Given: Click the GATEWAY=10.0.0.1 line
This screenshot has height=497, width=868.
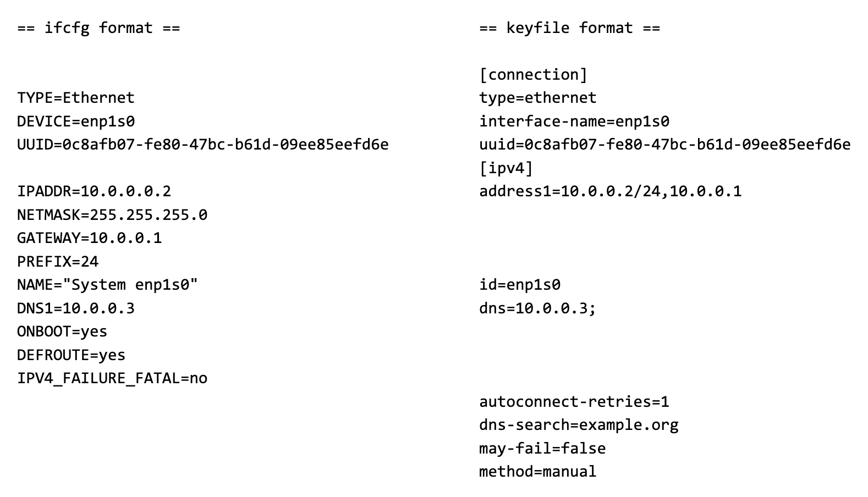Looking at the screenshot, I should (90, 238).
